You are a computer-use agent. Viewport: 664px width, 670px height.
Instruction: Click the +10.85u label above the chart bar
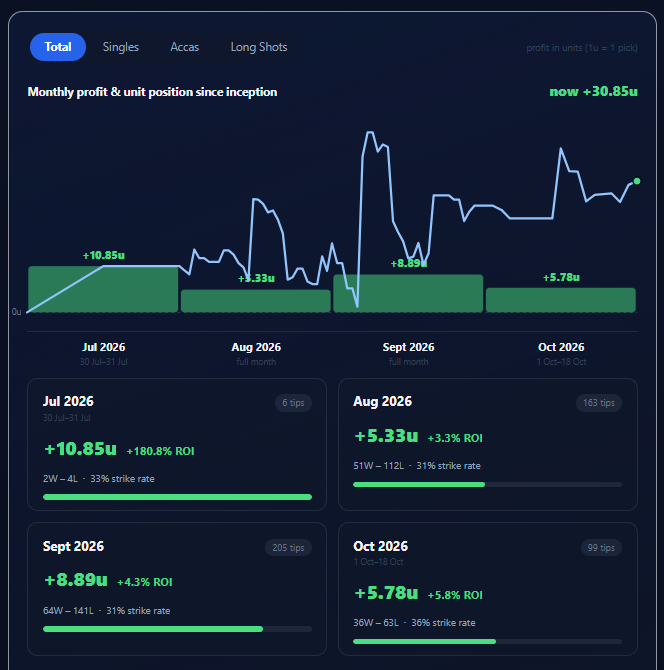coord(103,256)
